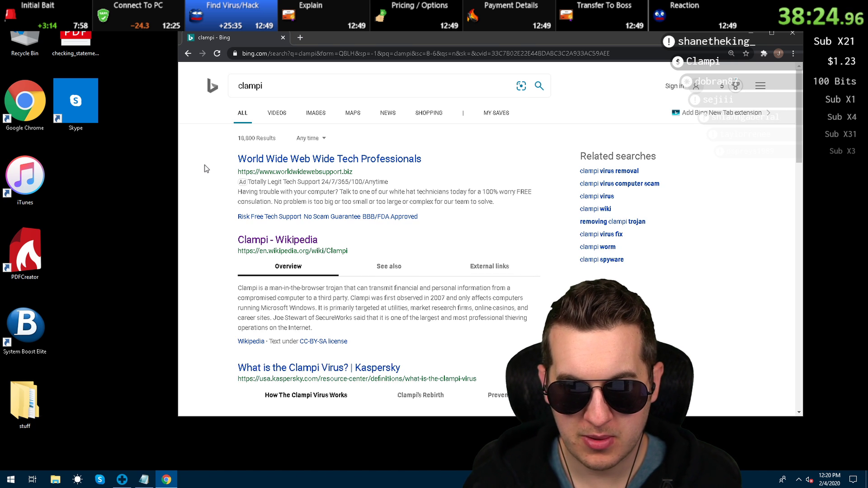This screenshot has width=868, height=488.
Task: Click the Chrome profile avatar
Action: [778, 53]
